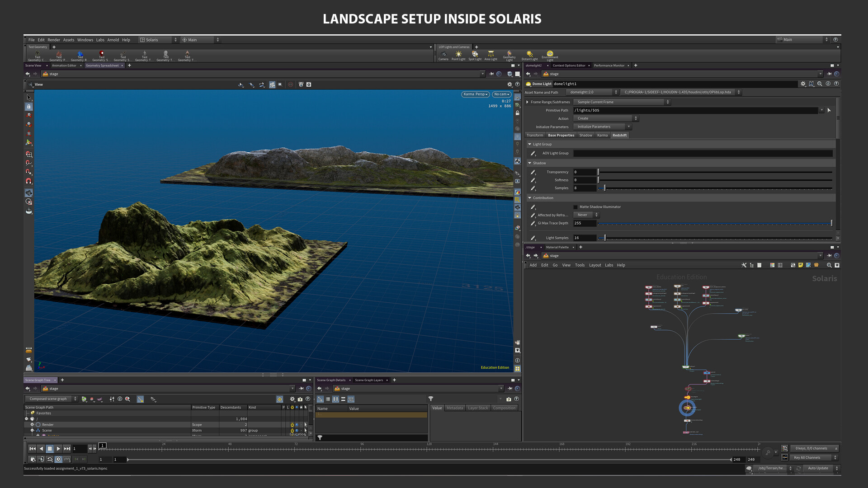Add a Point Light from the shelf

tap(458, 55)
